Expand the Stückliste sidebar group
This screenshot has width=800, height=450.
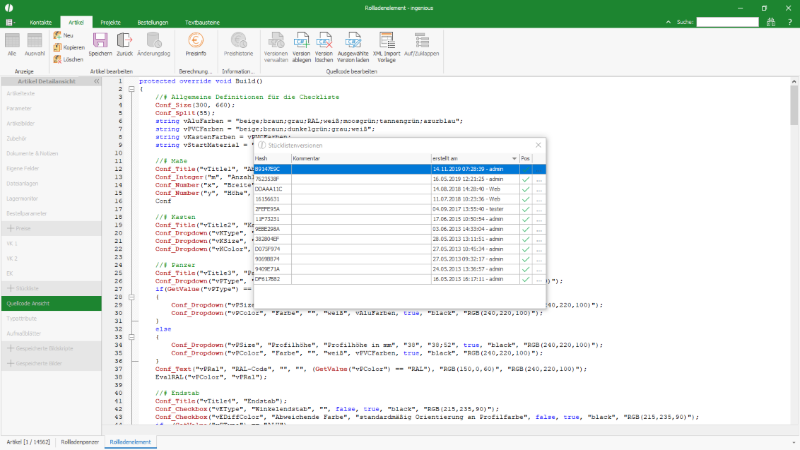point(51,288)
